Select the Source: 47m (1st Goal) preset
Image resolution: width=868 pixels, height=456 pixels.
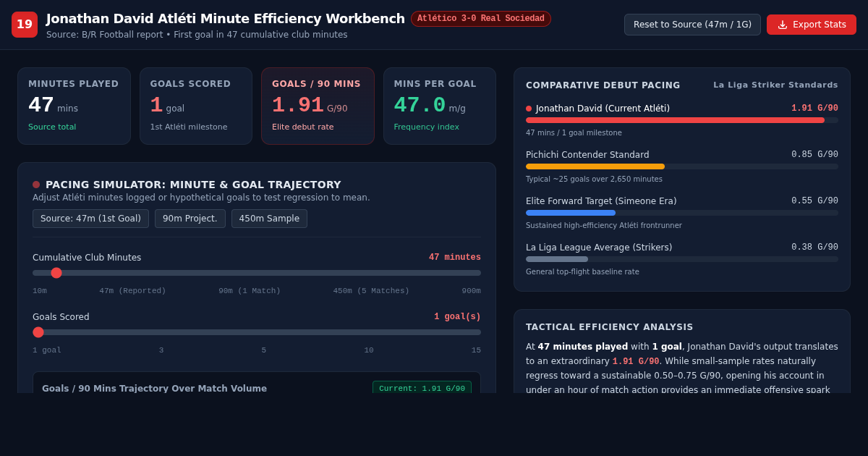tap(90, 219)
